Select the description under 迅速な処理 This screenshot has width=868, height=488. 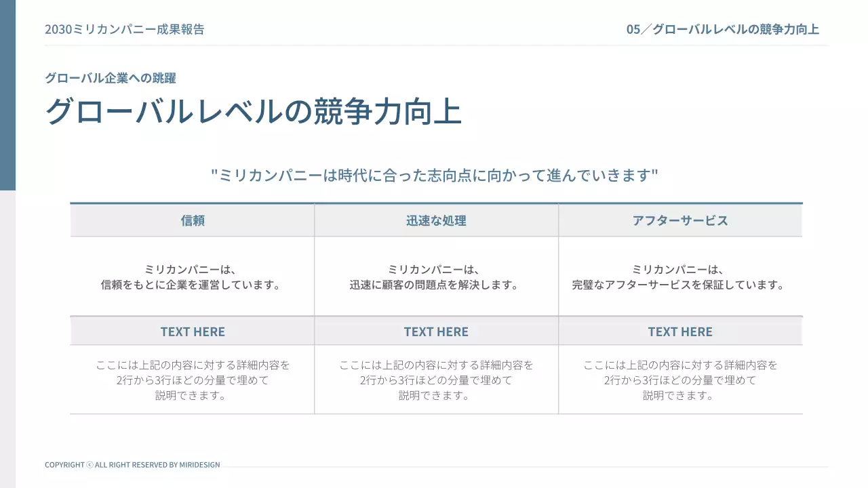point(436,276)
